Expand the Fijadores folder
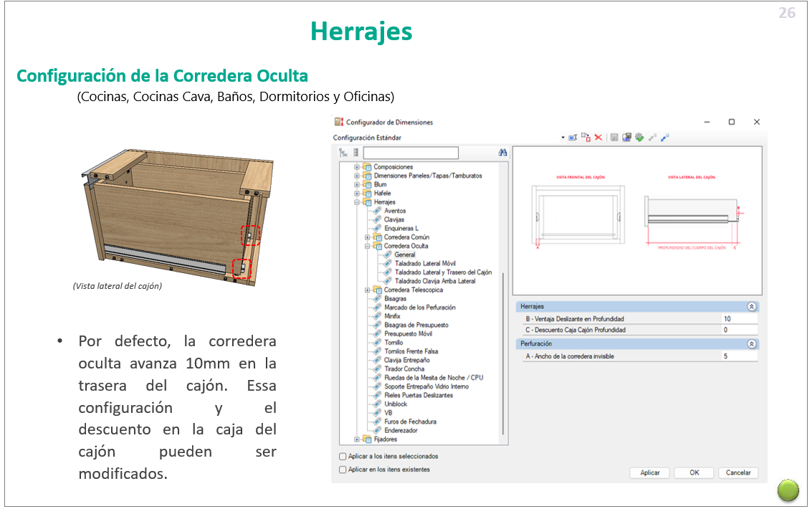812x509 pixels. pyautogui.click(x=357, y=439)
